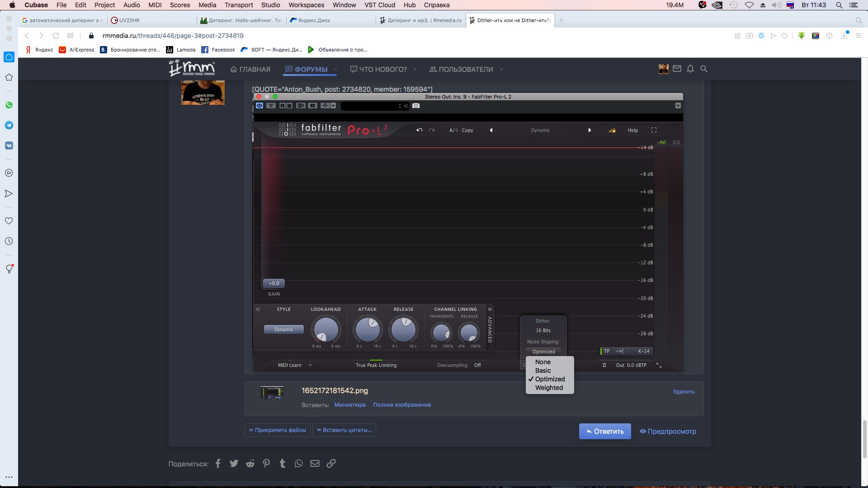The image size is (868, 488).
Task: Toggle True Peak Limiting
Action: pos(376,365)
